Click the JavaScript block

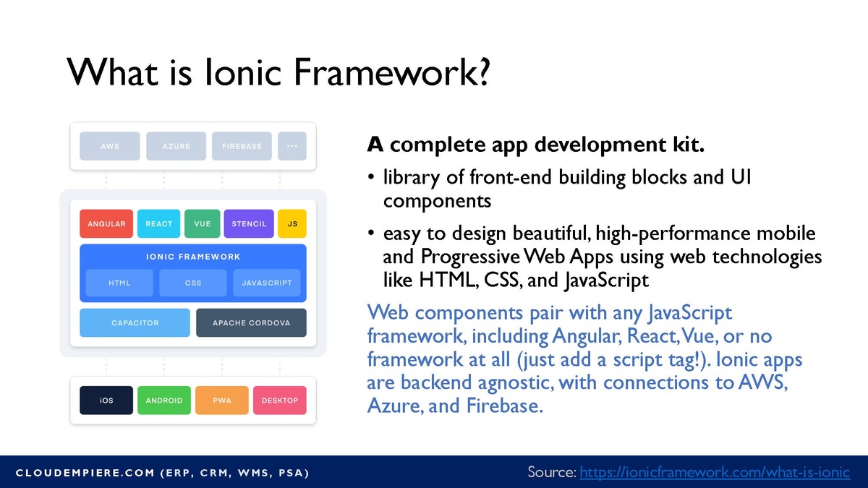[x=267, y=283]
